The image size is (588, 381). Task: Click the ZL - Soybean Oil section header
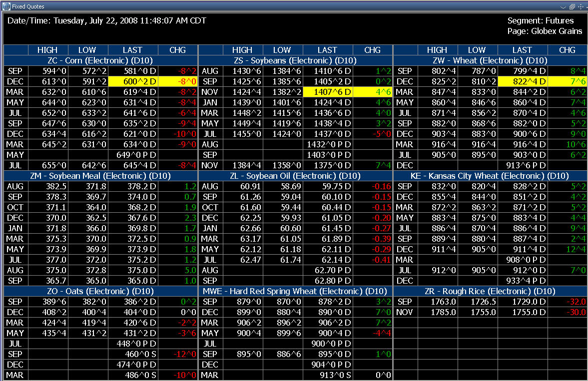point(295,176)
